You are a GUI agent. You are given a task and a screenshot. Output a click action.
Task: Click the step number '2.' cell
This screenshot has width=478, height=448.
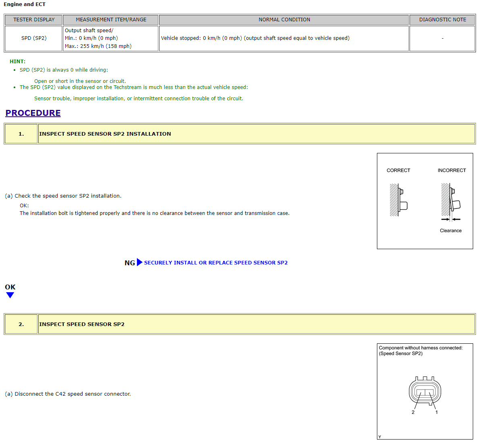(21, 324)
